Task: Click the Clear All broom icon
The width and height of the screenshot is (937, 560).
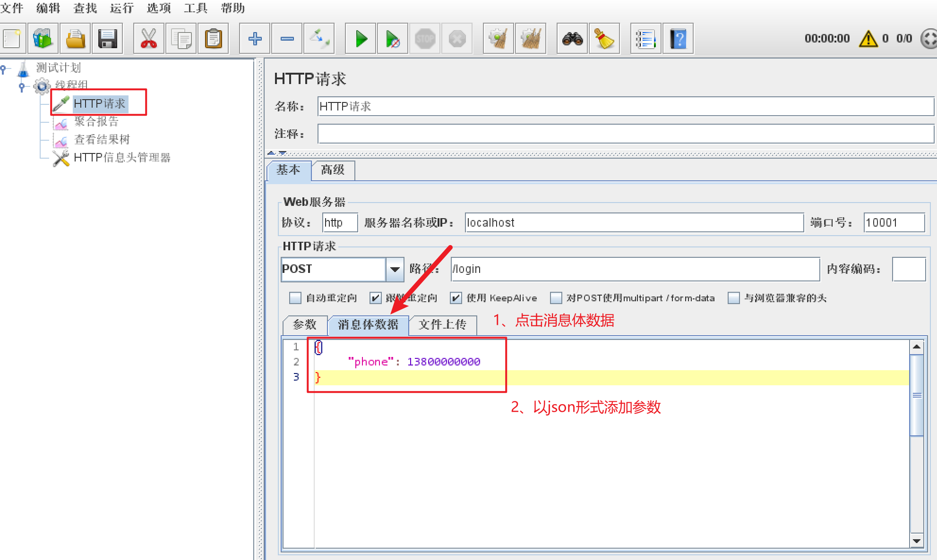Action: 531,39
